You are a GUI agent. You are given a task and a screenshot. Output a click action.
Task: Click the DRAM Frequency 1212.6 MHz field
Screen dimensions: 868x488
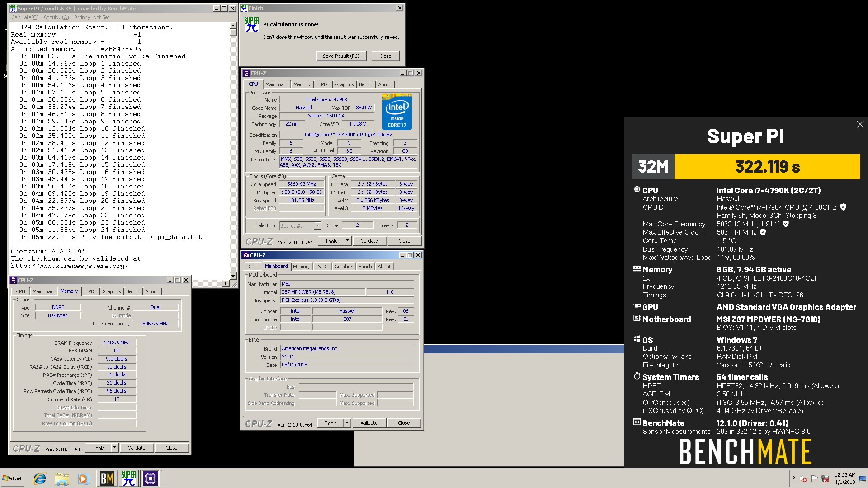117,343
